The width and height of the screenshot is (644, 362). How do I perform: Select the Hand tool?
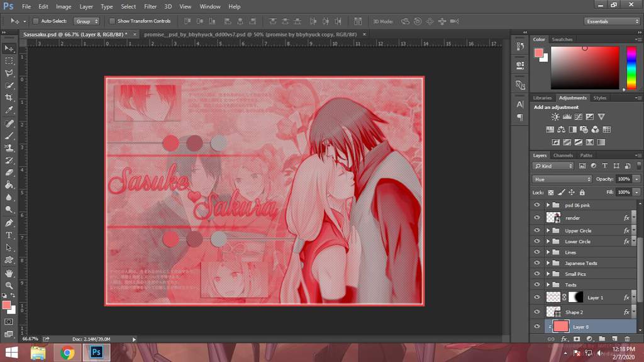pos(9,273)
